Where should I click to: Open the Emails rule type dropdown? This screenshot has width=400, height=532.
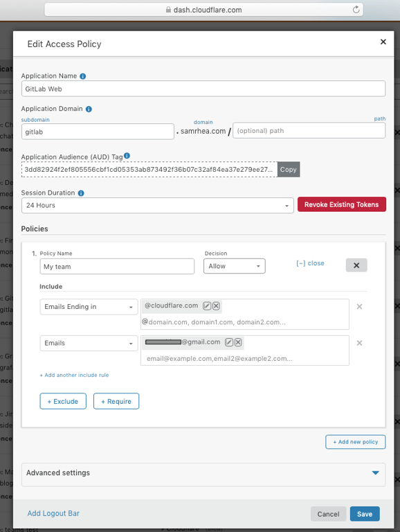coord(89,343)
